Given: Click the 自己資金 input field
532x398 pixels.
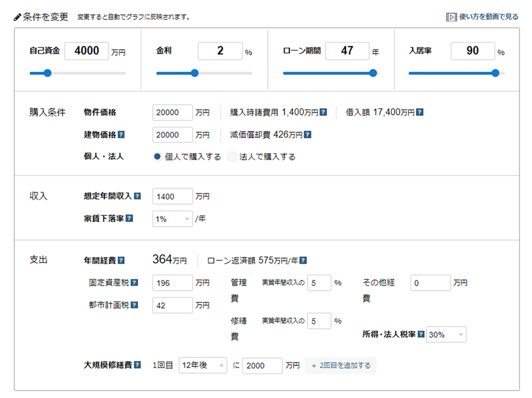Looking at the screenshot, I should (87, 51).
